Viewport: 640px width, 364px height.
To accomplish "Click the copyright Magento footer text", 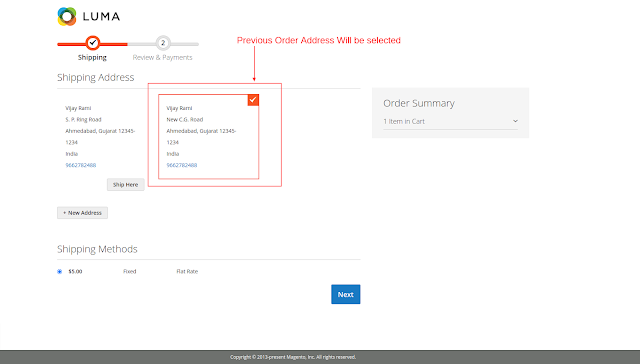I will [x=293, y=357].
